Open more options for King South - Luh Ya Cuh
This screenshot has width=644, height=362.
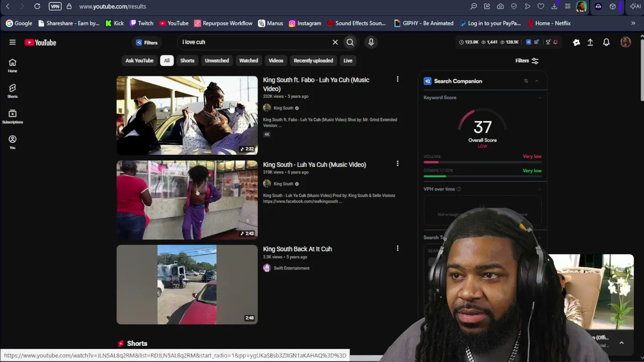pyautogui.click(x=397, y=164)
